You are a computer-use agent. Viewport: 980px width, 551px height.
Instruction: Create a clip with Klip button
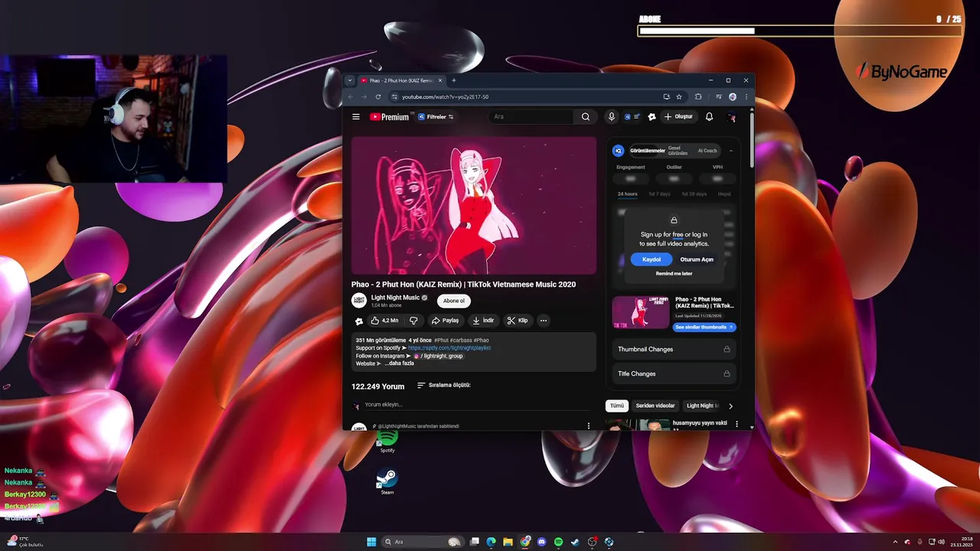point(518,321)
